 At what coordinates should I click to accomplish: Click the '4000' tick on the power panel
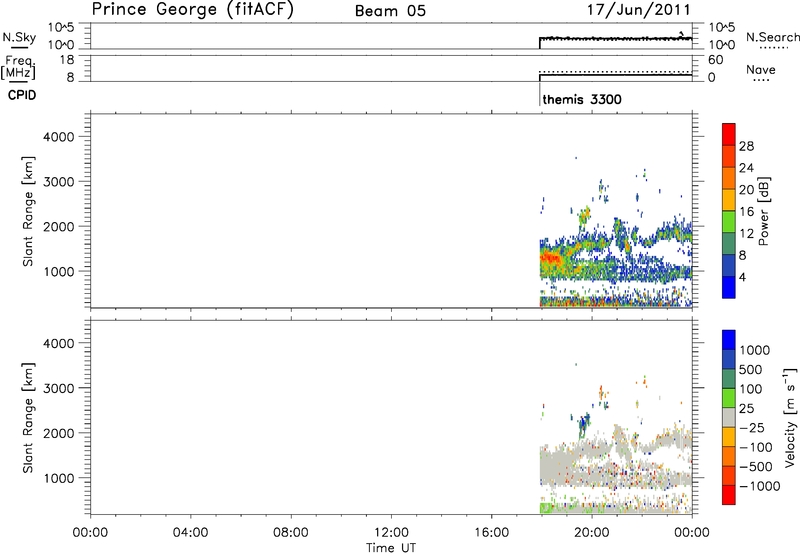pos(58,137)
